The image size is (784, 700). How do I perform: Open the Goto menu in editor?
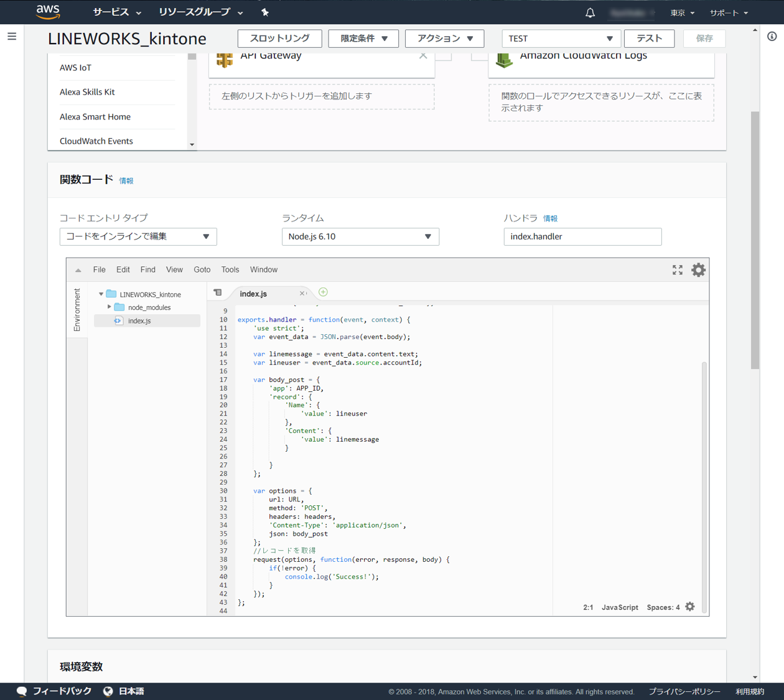coord(202,270)
